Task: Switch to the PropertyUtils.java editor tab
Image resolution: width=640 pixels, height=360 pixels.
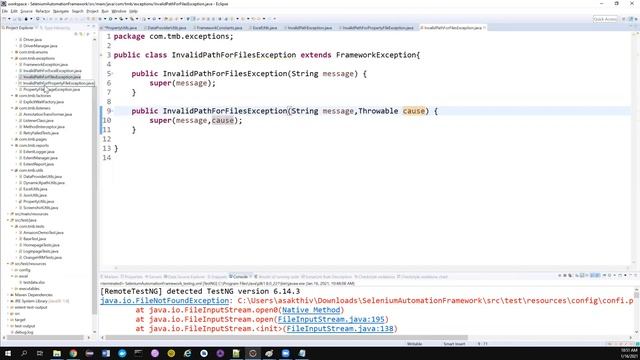Action: coord(121,28)
